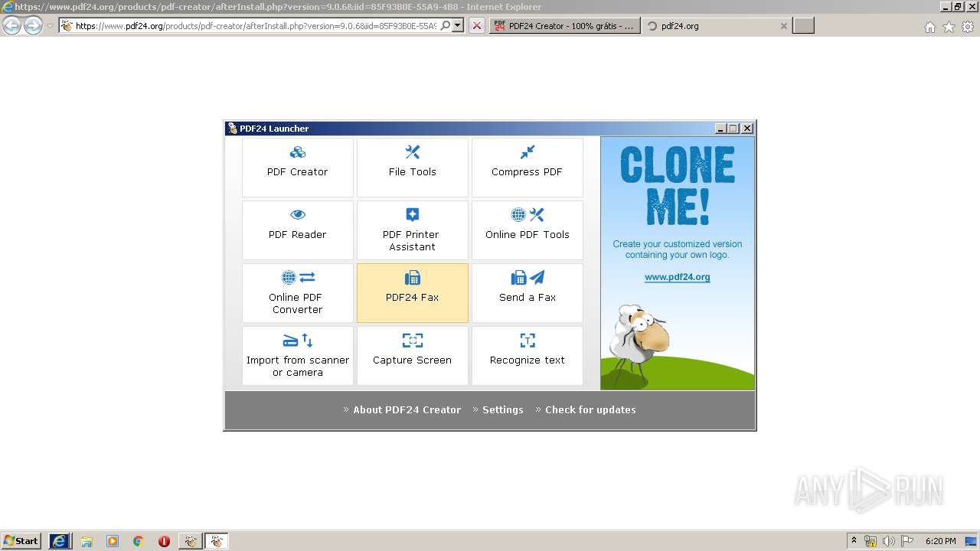Select the active PDF24 Launcher taskbar button
This screenshot has height=551, width=980.
point(216,541)
